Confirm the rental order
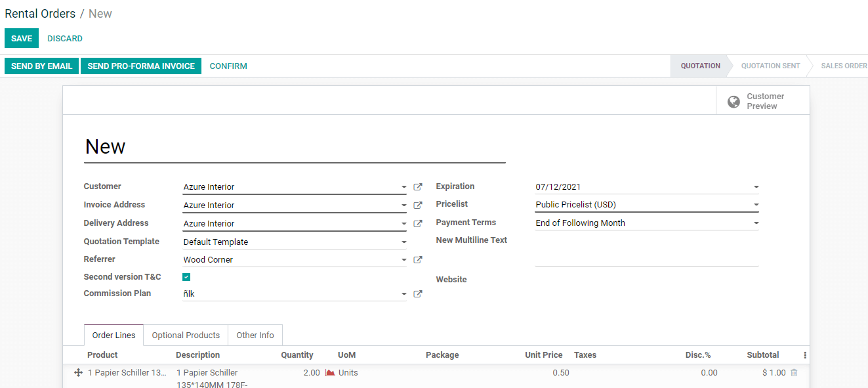The image size is (868, 388). tap(228, 66)
